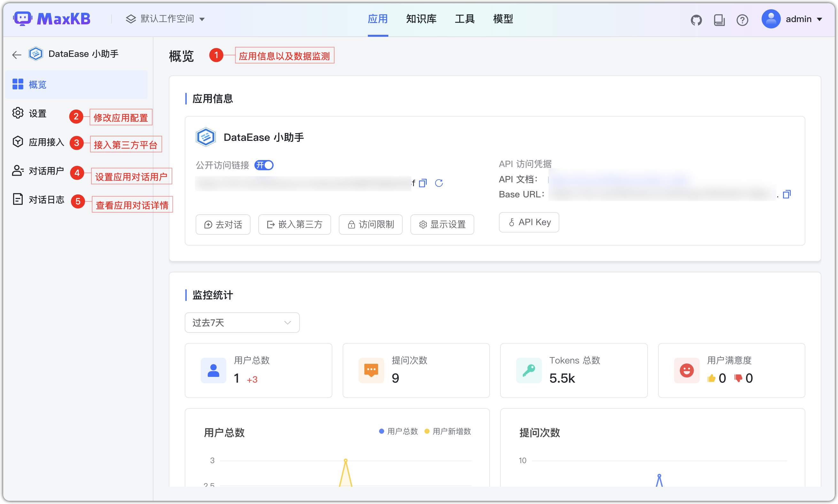Click the MaxKB robot logo
Screen dimensions: 838x504
pos(22,18)
